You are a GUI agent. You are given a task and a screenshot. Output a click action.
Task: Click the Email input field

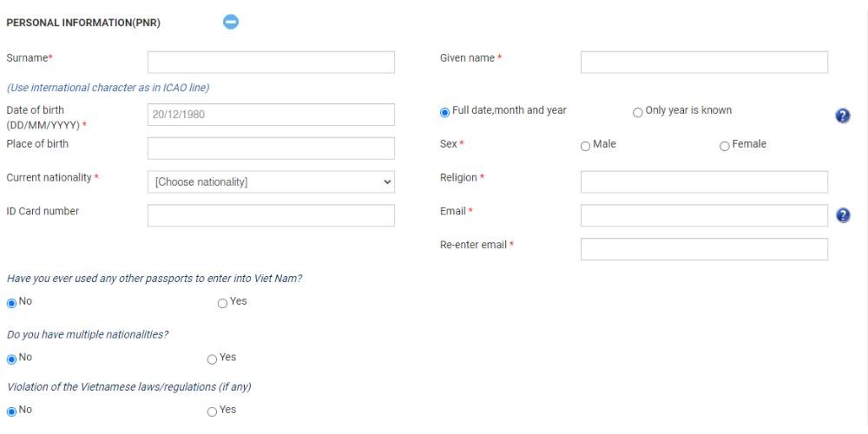pos(704,215)
